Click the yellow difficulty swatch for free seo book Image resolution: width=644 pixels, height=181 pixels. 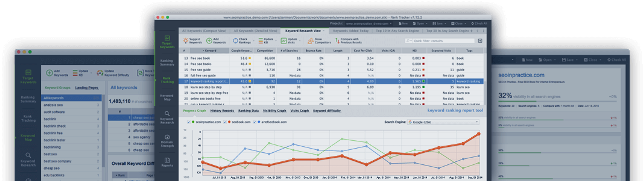[x=250, y=58]
